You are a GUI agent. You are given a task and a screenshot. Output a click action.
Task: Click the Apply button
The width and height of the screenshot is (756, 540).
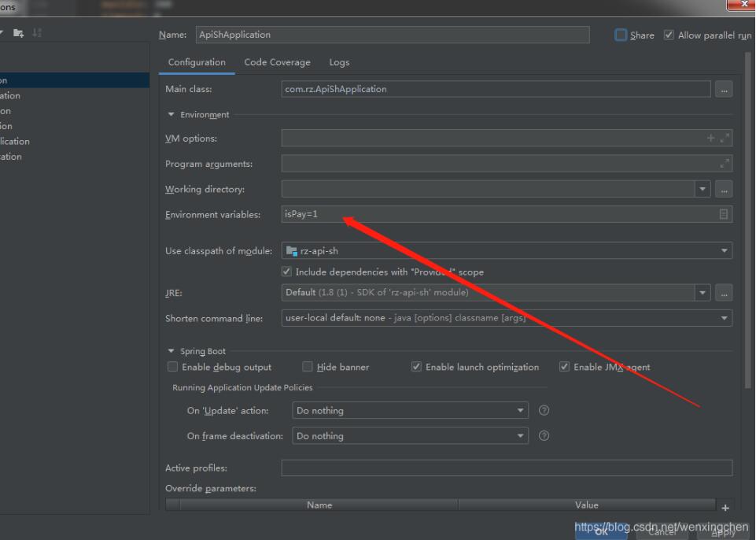[724, 532]
